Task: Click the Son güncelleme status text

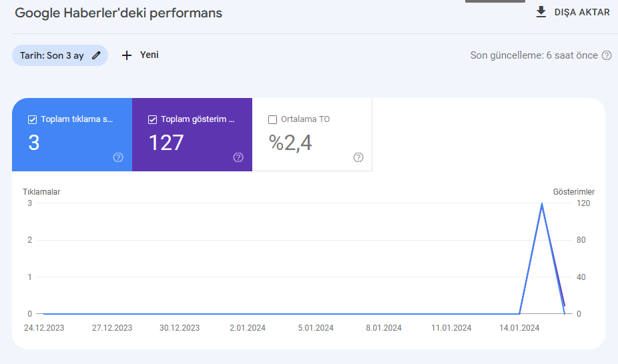Action: click(x=534, y=55)
